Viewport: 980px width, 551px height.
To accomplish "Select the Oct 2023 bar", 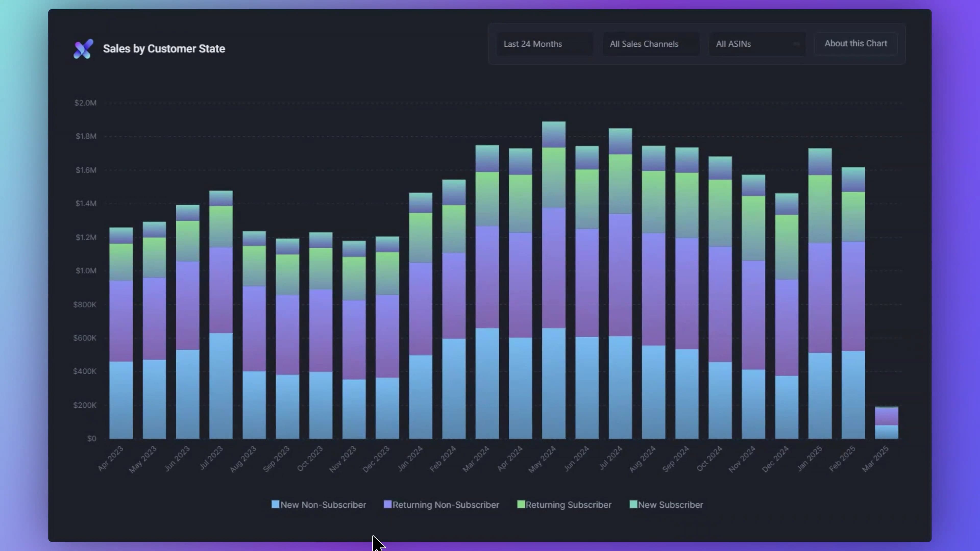I will click(x=321, y=335).
